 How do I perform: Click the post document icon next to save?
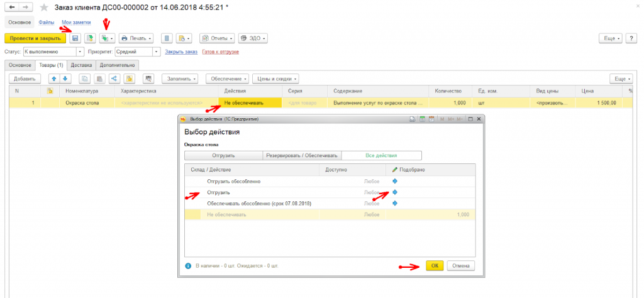click(90, 38)
